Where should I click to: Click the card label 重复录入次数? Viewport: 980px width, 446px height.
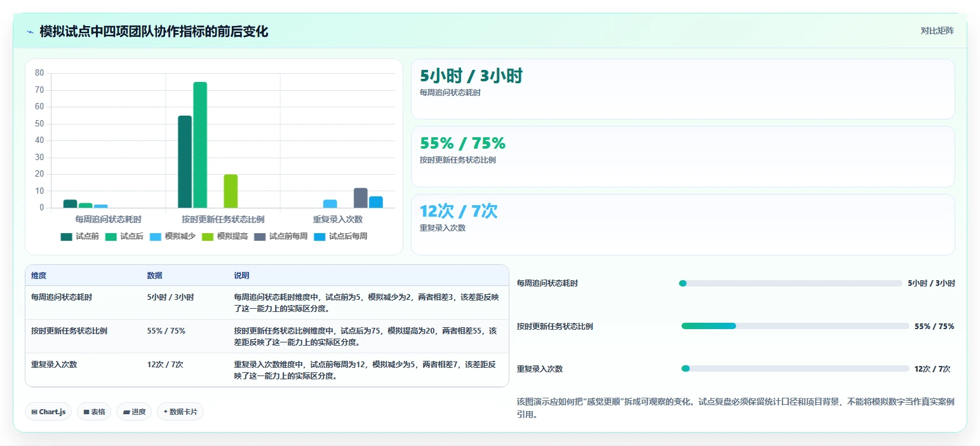443,228
